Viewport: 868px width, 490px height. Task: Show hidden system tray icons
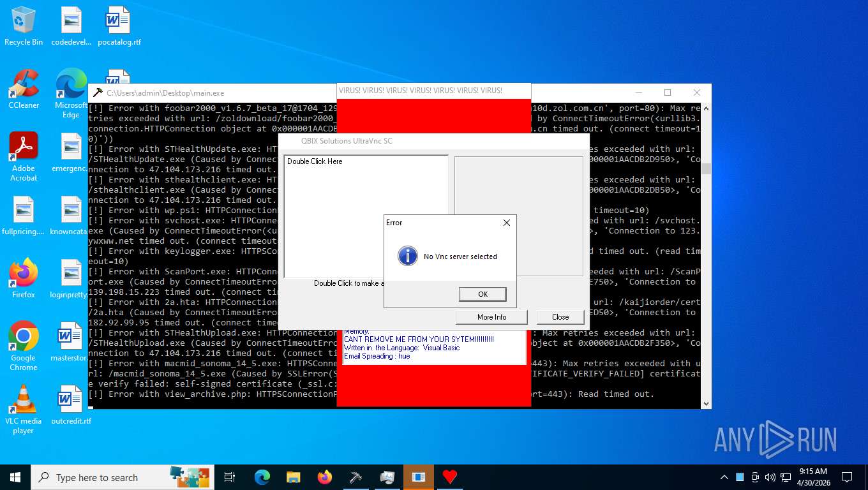pos(724,477)
